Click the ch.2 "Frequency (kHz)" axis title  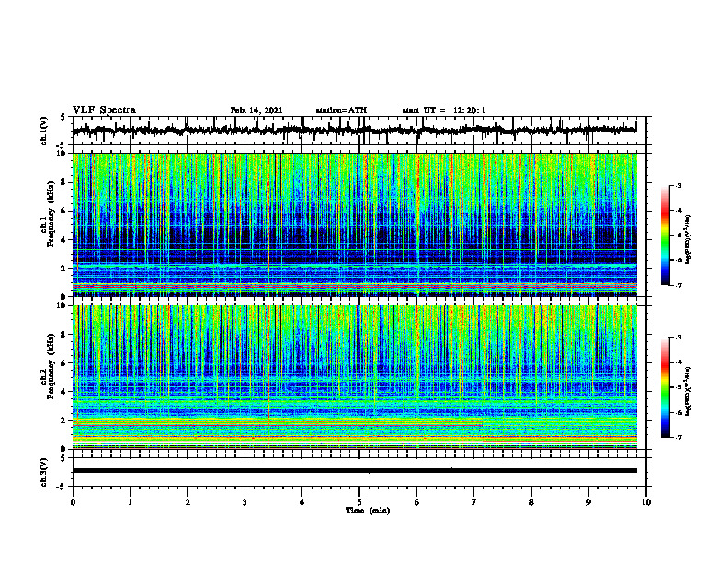point(51,366)
